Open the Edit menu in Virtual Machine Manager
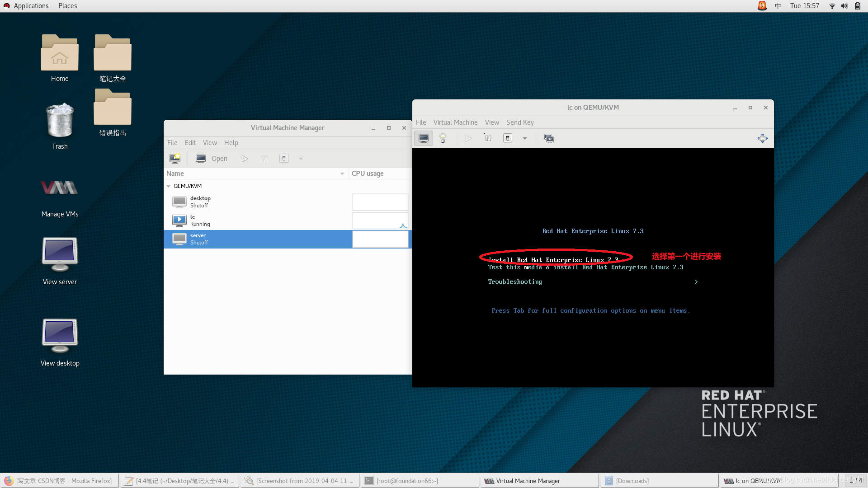Viewport: 868px width, 488px height. pyautogui.click(x=190, y=143)
